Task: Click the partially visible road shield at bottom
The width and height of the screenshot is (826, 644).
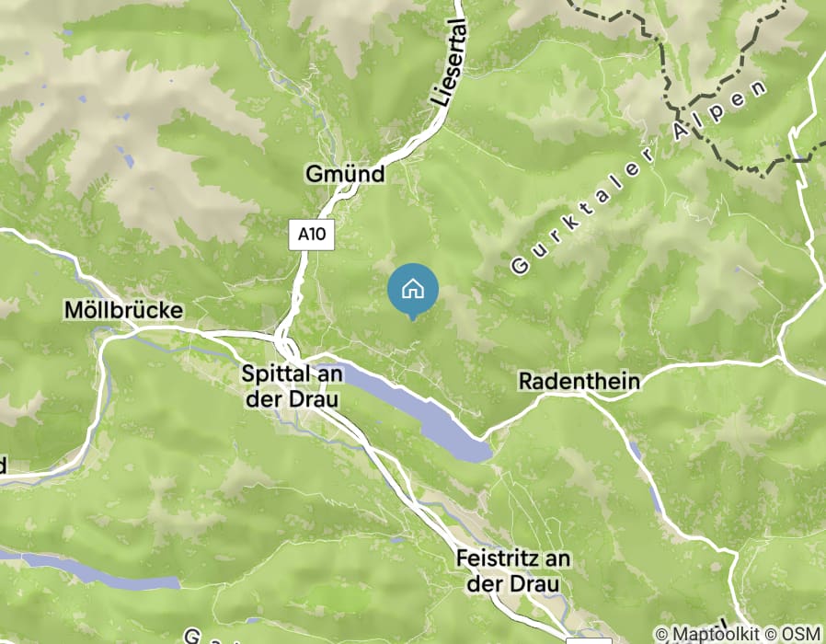Action: click(x=589, y=641)
